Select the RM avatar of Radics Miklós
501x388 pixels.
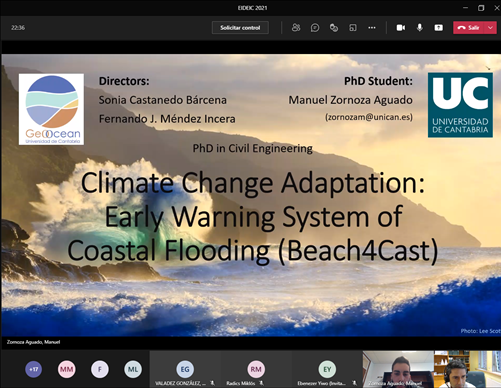[x=256, y=369]
